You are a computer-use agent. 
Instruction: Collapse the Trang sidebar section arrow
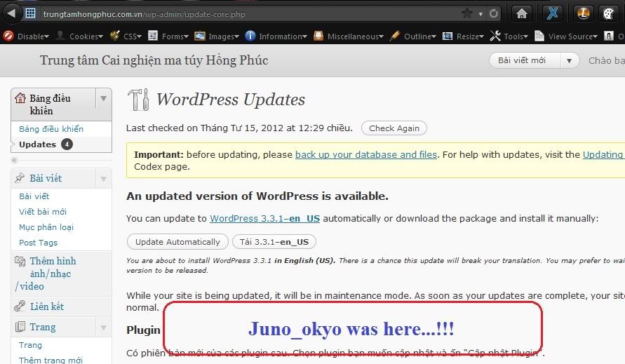click(x=104, y=328)
